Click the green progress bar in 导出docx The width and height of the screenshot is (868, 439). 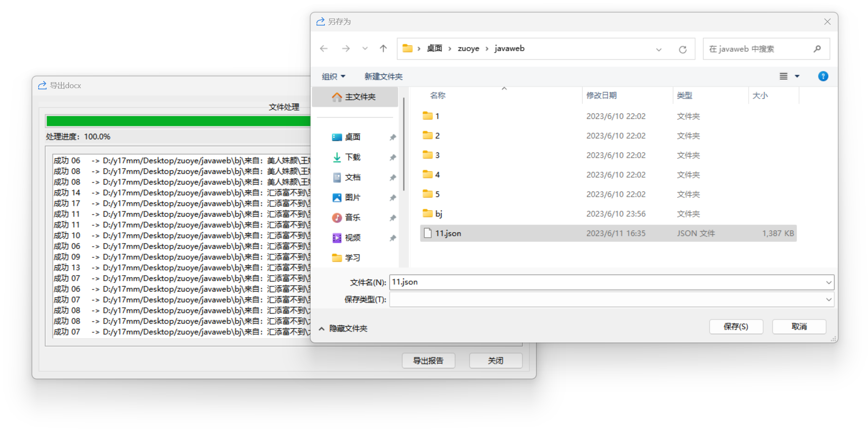[178, 121]
